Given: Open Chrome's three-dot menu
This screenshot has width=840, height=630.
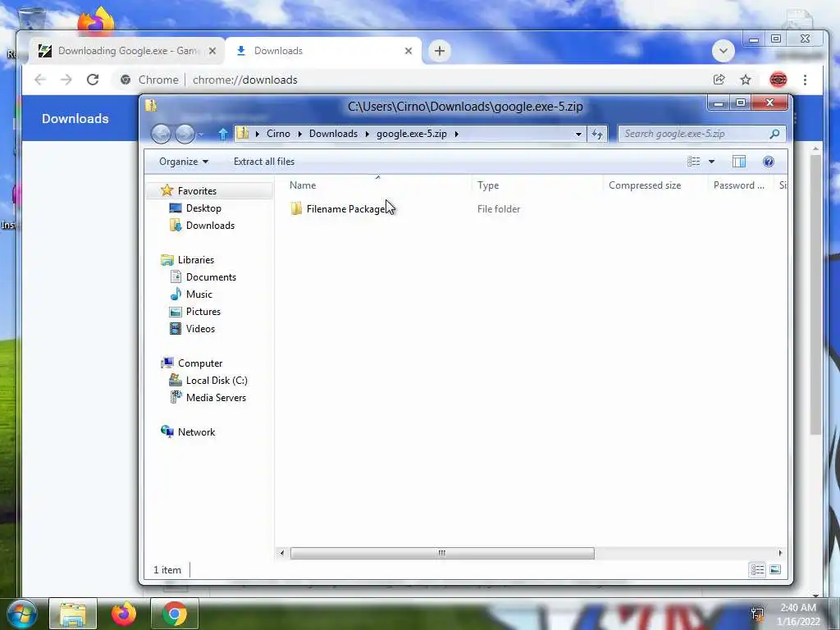Looking at the screenshot, I should click(x=806, y=80).
